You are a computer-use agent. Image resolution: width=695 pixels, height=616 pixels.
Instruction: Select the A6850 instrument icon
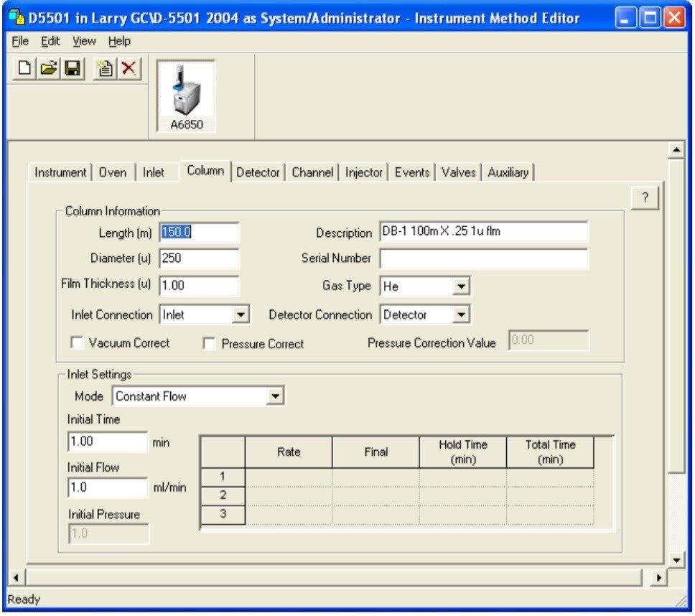[186, 95]
